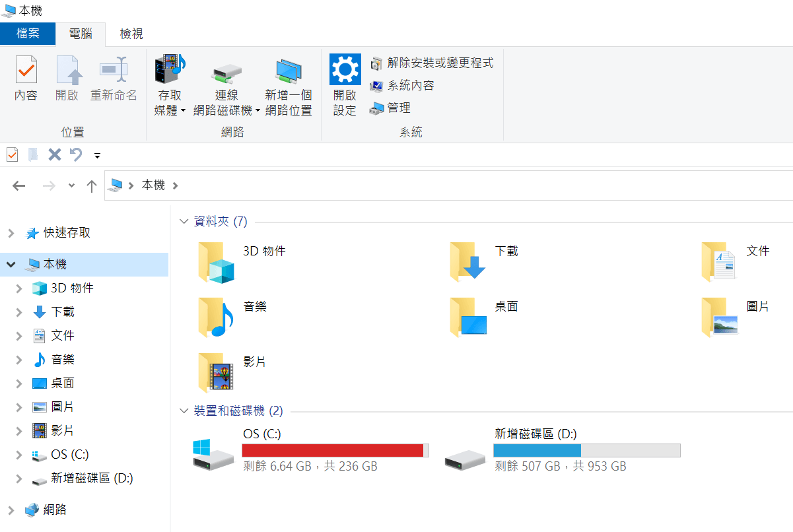Go up one level with the up arrow
Screen dimensions: 793x532
coord(92,185)
